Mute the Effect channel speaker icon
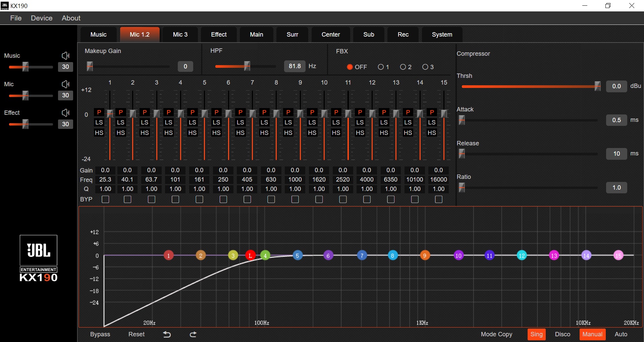Viewport: 644px width, 342px height. point(65,113)
